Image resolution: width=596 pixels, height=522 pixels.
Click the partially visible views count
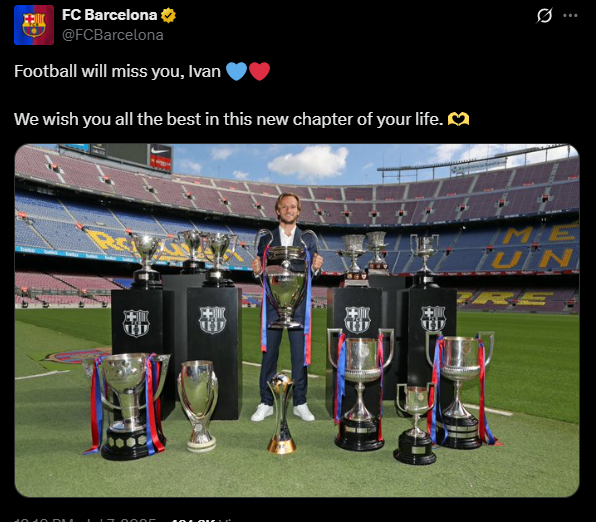click(x=203, y=519)
